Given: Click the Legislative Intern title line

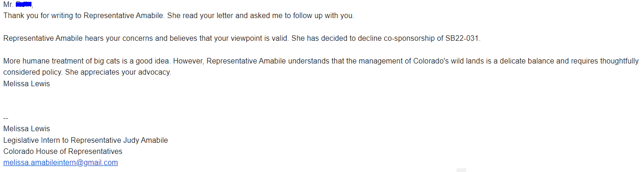Looking at the screenshot, I should click(x=86, y=140).
